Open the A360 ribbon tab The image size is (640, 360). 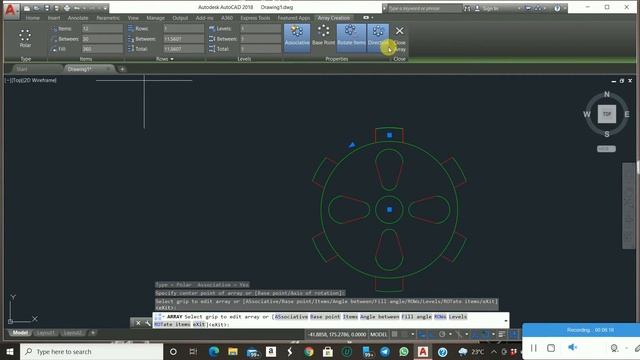[227, 18]
